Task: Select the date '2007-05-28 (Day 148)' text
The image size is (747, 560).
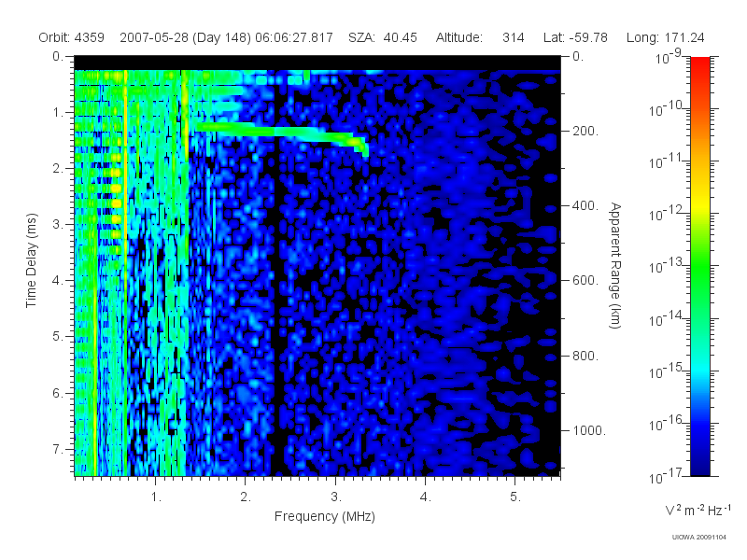Action: click(x=185, y=37)
